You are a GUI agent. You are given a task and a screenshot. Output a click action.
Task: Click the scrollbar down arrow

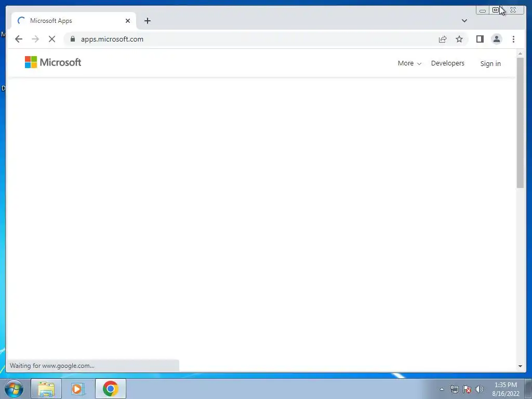[520, 366]
